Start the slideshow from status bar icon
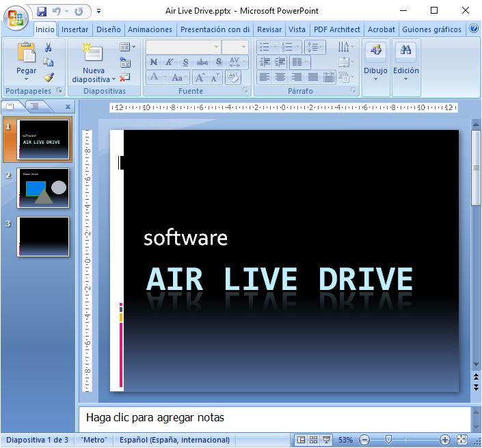Viewport: 482px width, 448px height. coord(326,440)
